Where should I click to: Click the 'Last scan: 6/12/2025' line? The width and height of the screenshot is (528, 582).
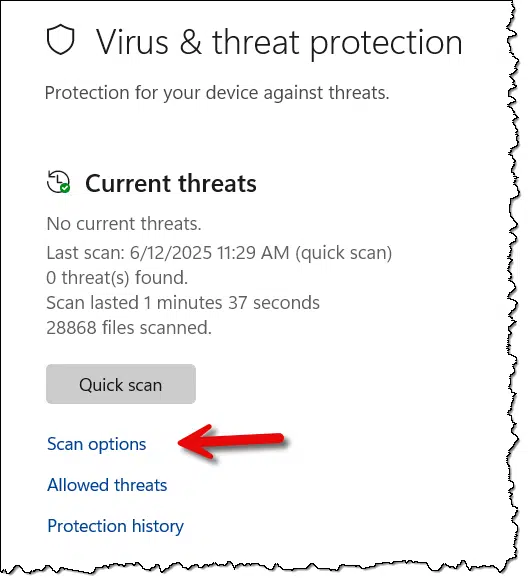[x=219, y=253]
